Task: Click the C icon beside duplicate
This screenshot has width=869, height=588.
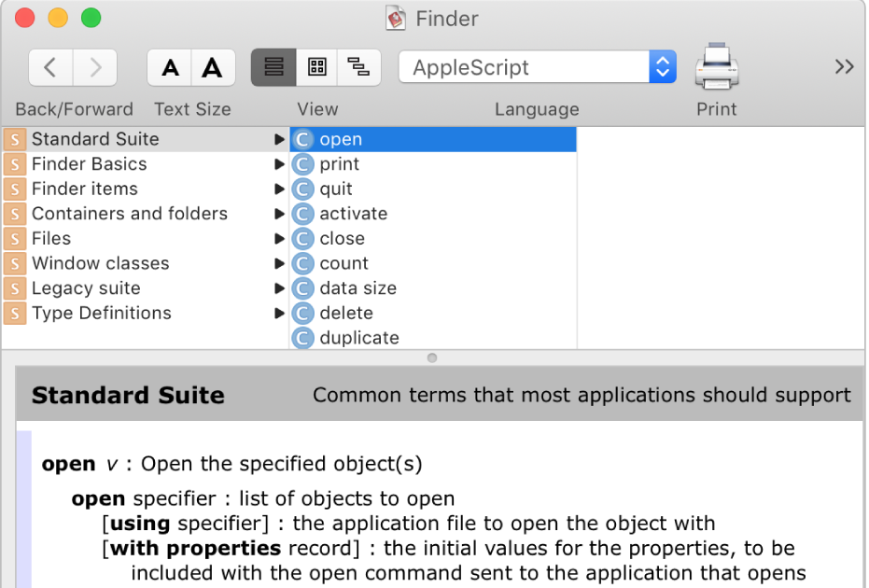Action: tap(303, 338)
